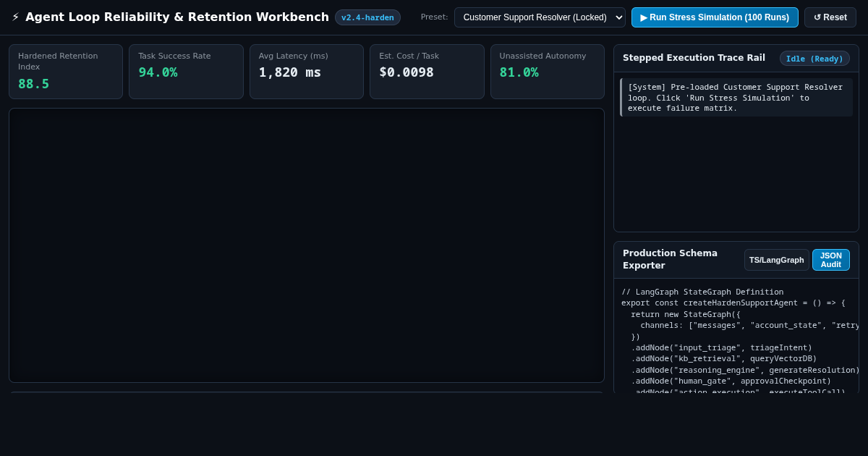Screen dimensions: 868x456
Task: Select the Task Success Rate metric card
Action: 186,72
